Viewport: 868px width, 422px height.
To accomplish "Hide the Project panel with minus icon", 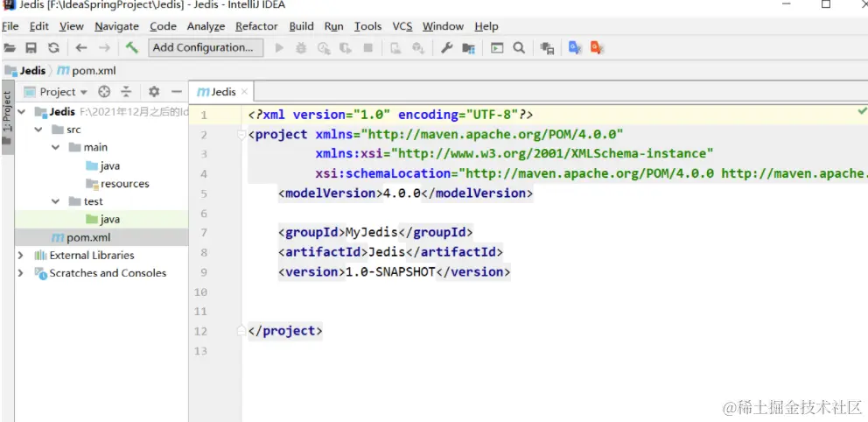I will [x=177, y=91].
